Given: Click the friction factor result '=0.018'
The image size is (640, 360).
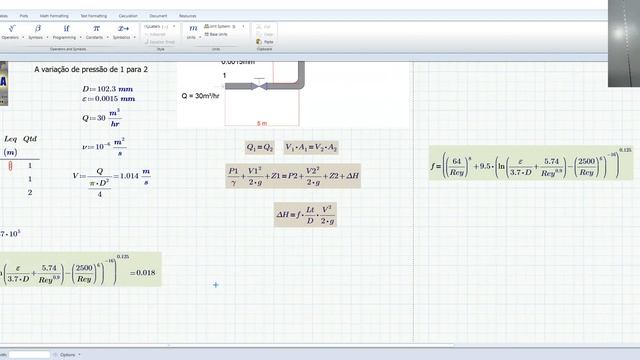Looking at the screenshot, I should pos(142,273).
